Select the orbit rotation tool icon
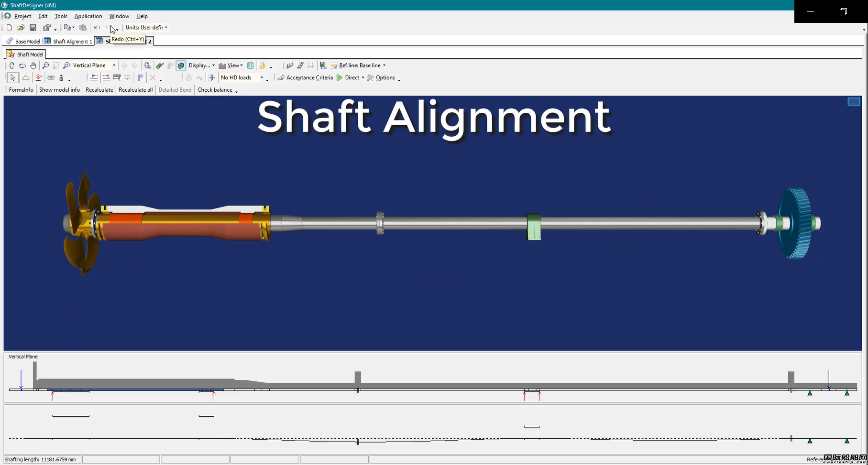 pyautogui.click(x=22, y=65)
